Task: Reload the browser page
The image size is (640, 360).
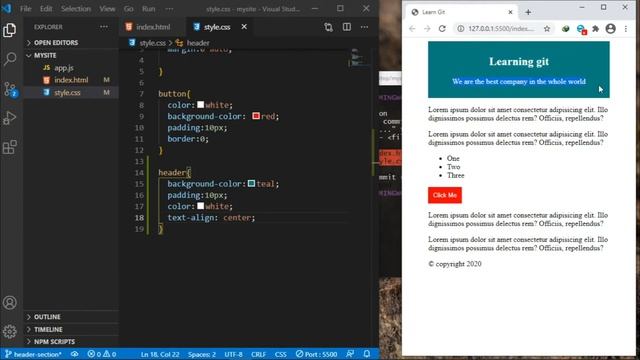Action: click(442, 29)
